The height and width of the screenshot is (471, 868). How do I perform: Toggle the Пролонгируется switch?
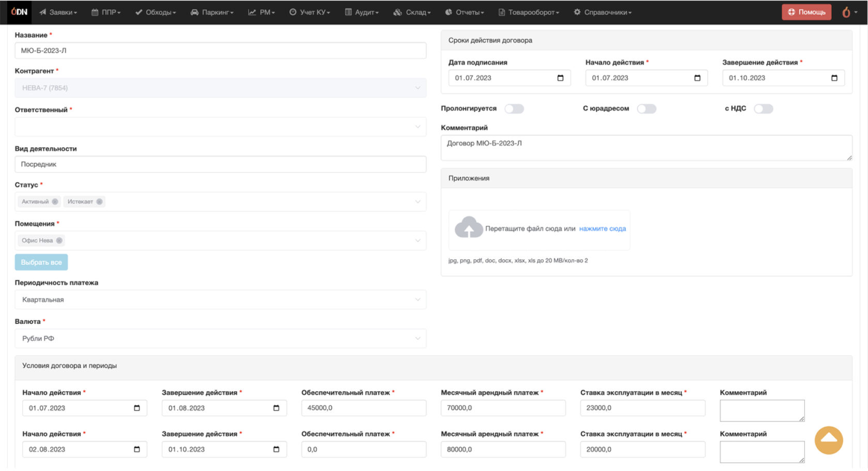514,108
